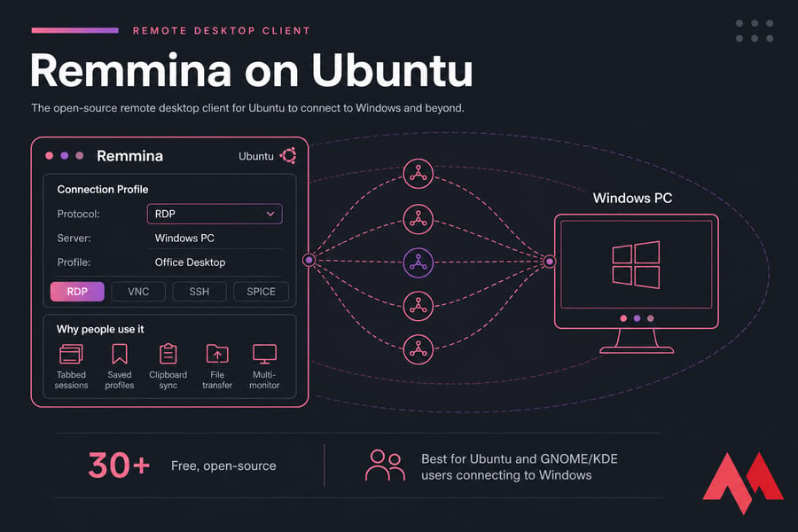Click the Connection Profile heading
798x532 pixels.
103,190
